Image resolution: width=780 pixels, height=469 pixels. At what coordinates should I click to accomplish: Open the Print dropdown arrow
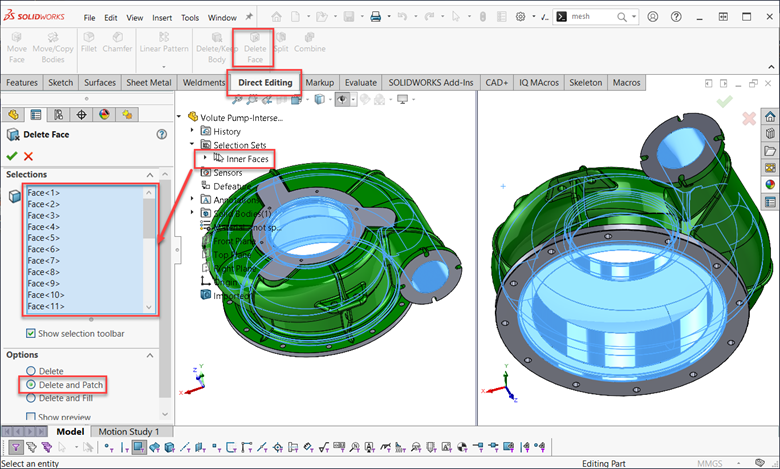[x=389, y=17]
